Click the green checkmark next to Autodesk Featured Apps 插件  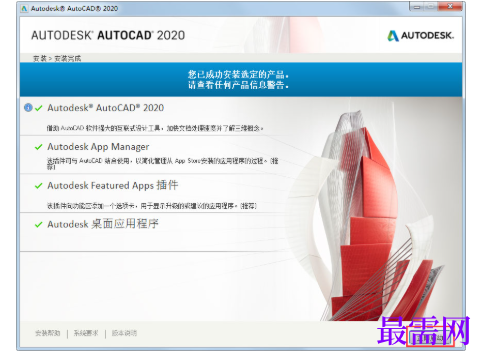(x=39, y=186)
